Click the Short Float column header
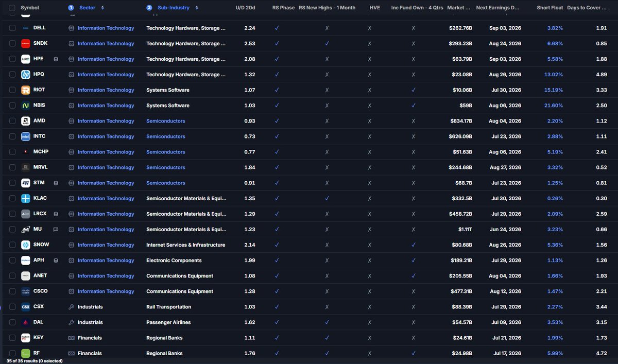The width and height of the screenshot is (618, 364). coord(550,8)
